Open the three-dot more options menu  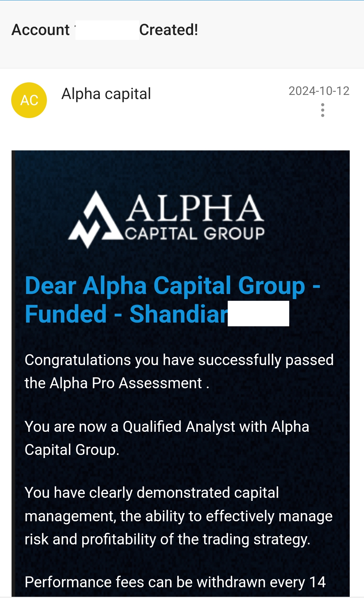(323, 110)
